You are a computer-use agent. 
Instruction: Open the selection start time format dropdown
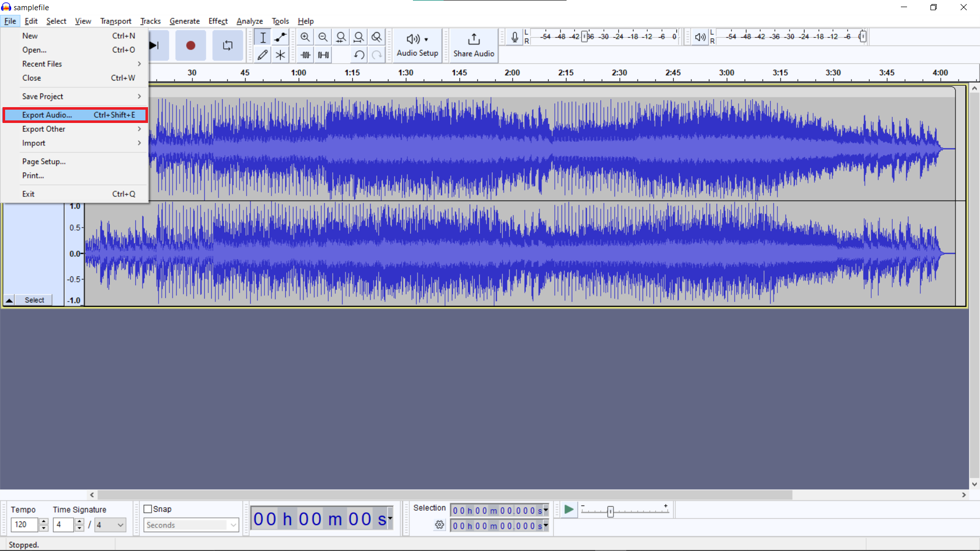[545, 510]
